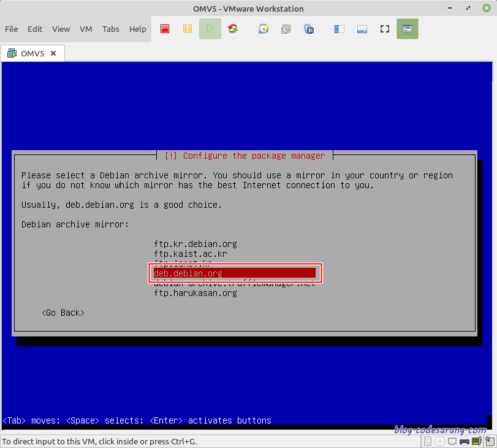Take a snapshot of the VM

click(x=264, y=29)
